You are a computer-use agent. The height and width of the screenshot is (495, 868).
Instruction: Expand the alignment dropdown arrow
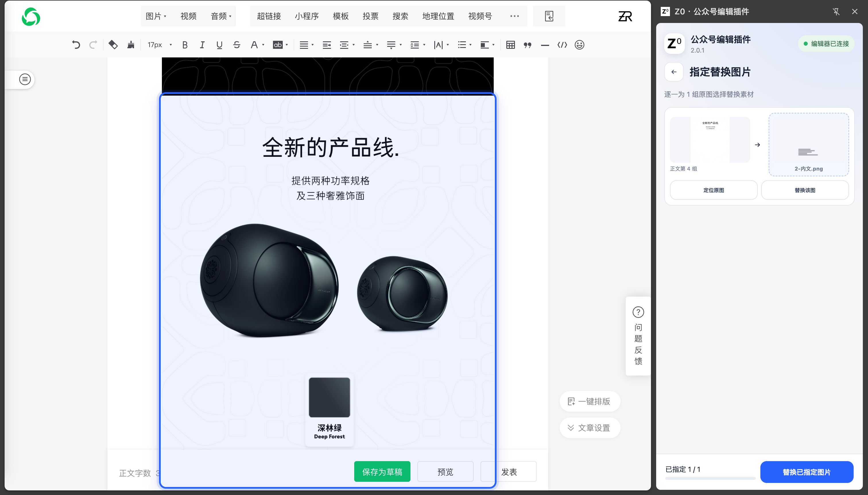coord(312,45)
